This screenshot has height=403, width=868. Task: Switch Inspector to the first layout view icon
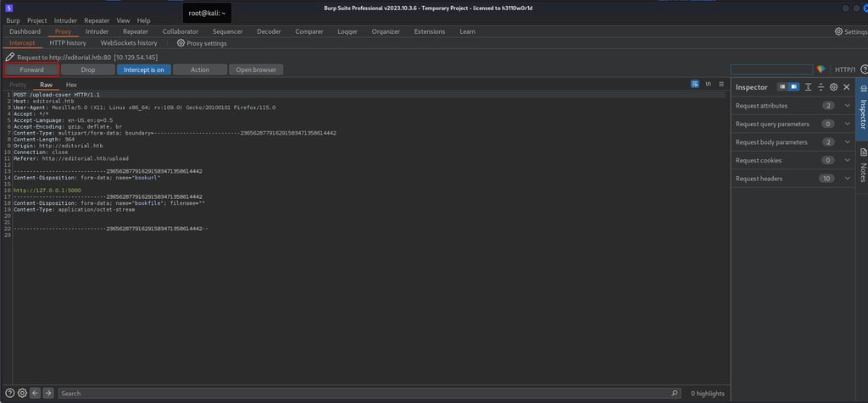coord(782,87)
